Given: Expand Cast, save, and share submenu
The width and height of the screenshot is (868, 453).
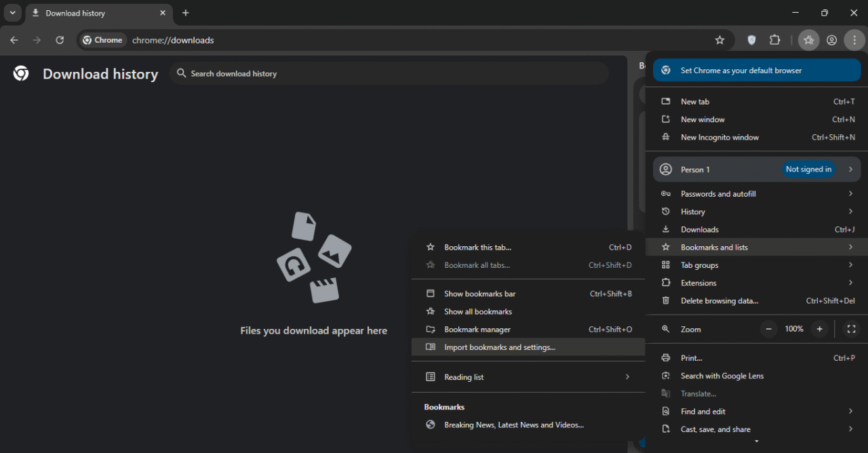Looking at the screenshot, I should click(x=757, y=429).
